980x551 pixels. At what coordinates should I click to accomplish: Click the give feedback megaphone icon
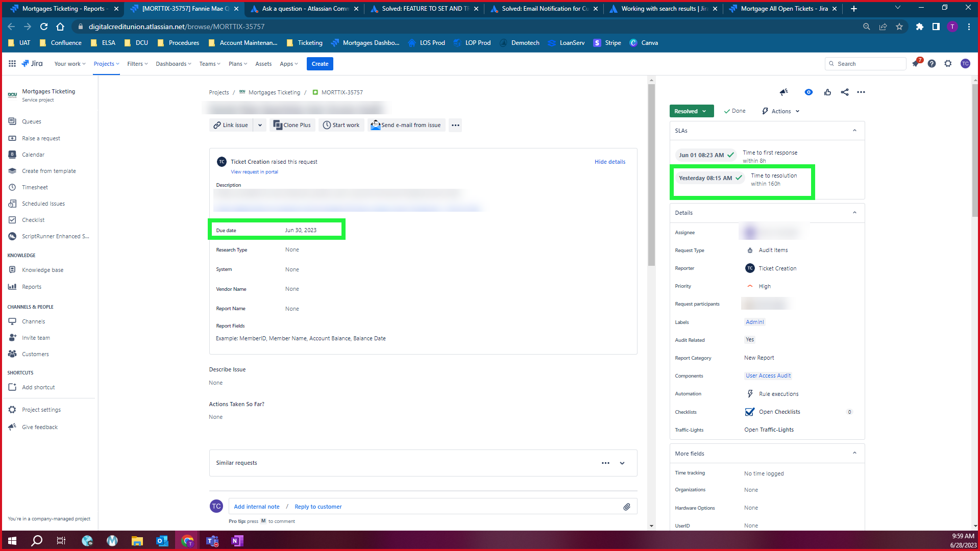[x=784, y=92]
